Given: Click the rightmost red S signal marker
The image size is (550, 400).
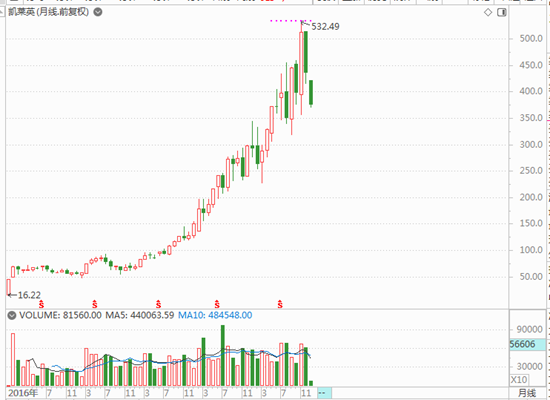Looking at the screenshot, I should (280, 304).
